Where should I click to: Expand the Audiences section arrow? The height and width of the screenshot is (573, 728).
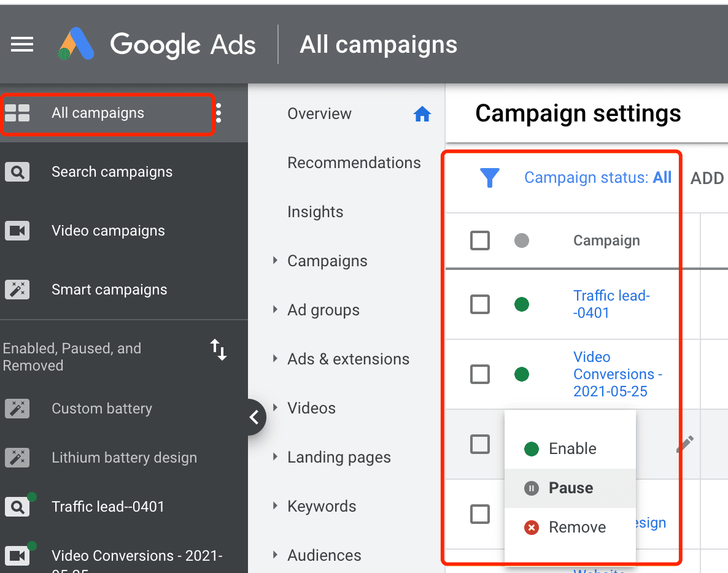276,555
